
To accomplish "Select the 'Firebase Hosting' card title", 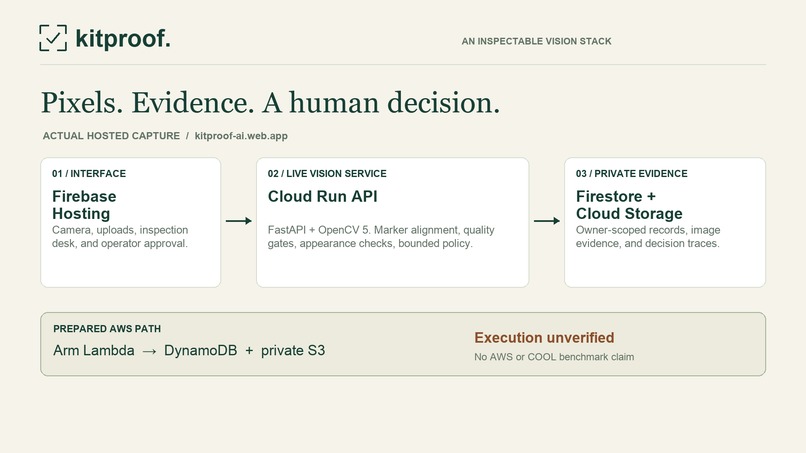I will pos(84,205).
